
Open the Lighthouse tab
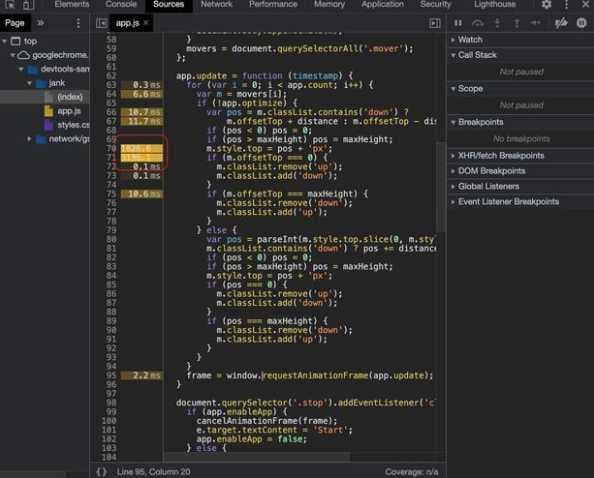[495, 5]
